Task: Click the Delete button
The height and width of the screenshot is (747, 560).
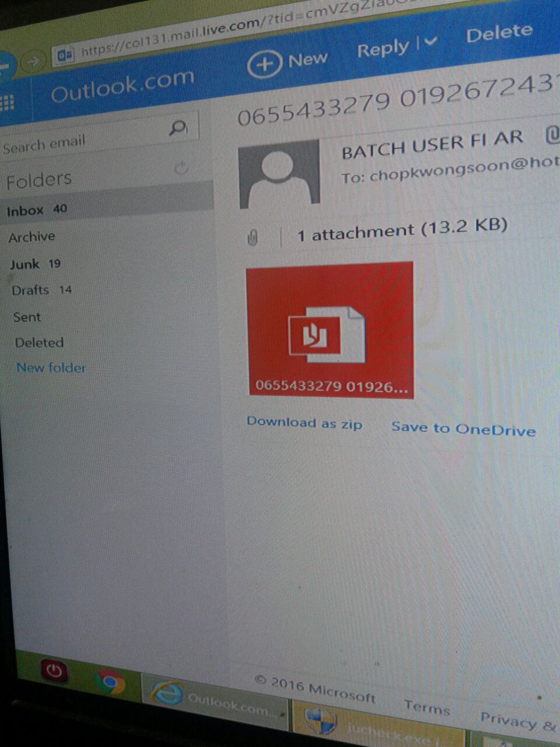Action: [499, 33]
